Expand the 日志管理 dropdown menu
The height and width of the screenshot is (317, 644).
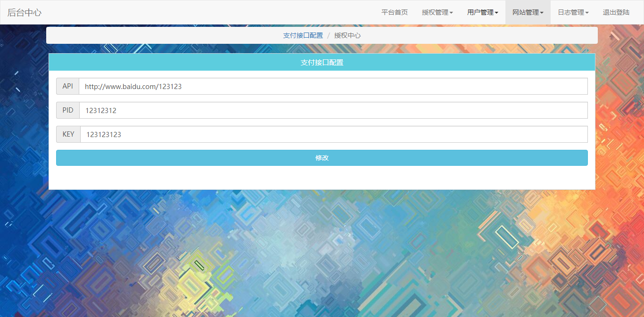click(x=573, y=12)
